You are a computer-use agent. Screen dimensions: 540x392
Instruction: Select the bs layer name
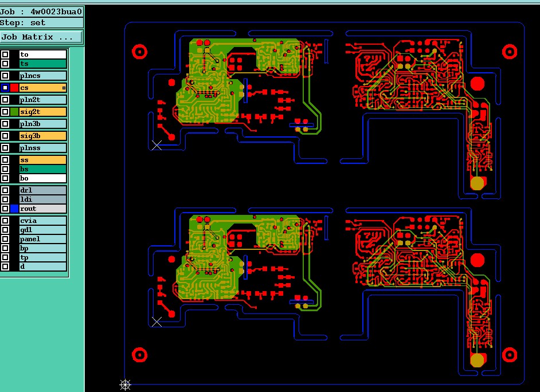[42, 169]
